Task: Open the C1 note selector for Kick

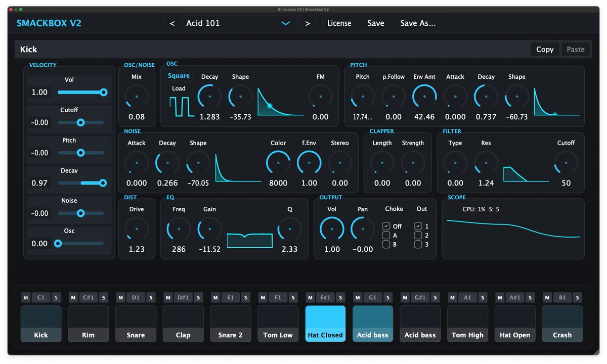Action: pyautogui.click(x=41, y=298)
